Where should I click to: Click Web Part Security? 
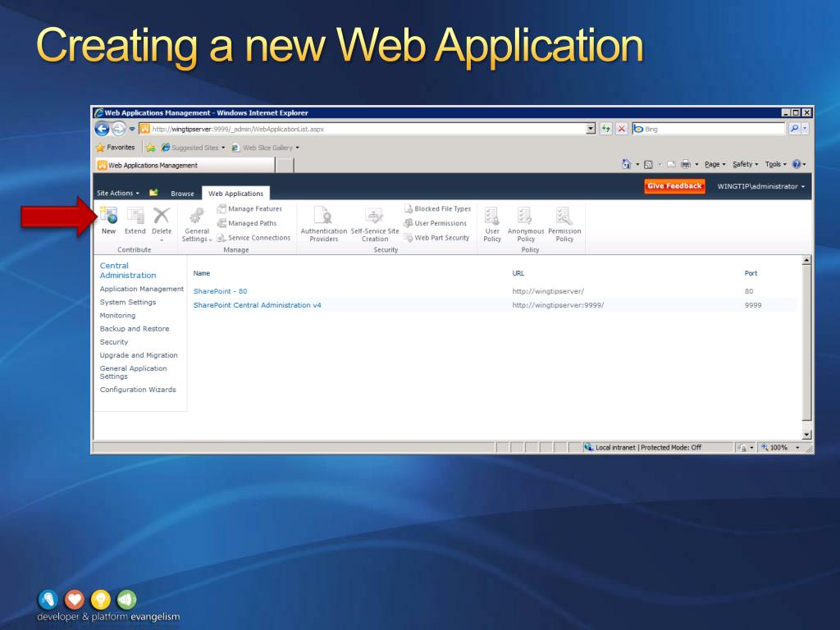(x=436, y=238)
